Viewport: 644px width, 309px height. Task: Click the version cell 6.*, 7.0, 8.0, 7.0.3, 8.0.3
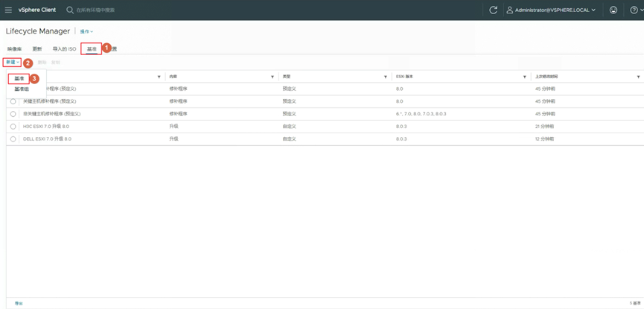(x=421, y=114)
